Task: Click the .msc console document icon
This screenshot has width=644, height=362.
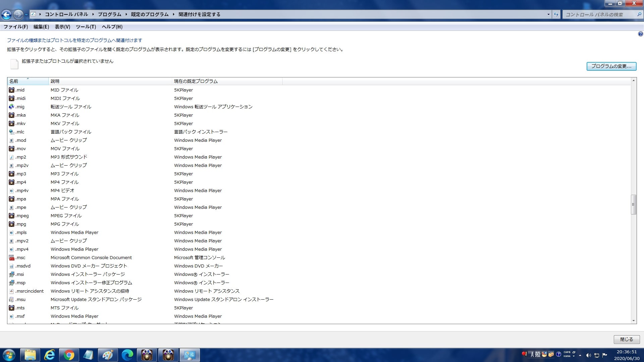Action: pos(11,257)
